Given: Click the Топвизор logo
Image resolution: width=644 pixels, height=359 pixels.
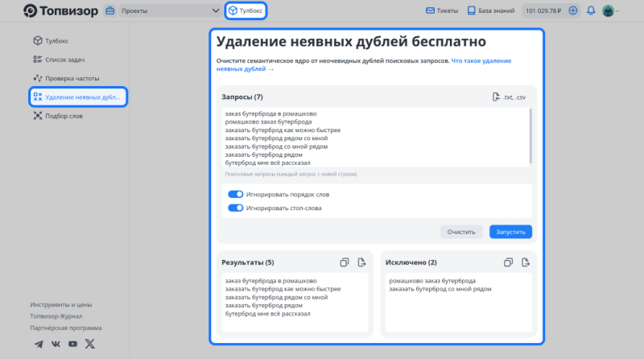Looking at the screenshot, I should click(x=61, y=10).
